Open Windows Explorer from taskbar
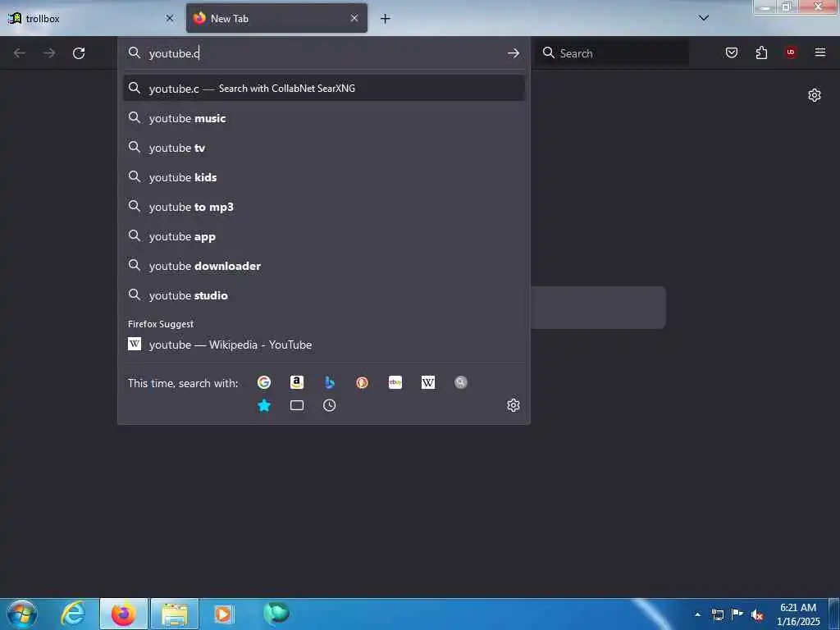 175,614
